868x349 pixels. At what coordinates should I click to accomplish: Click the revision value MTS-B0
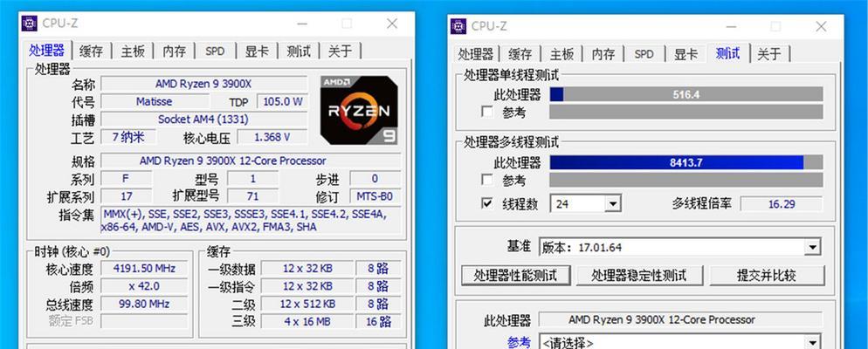pyautogui.click(x=375, y=196)
